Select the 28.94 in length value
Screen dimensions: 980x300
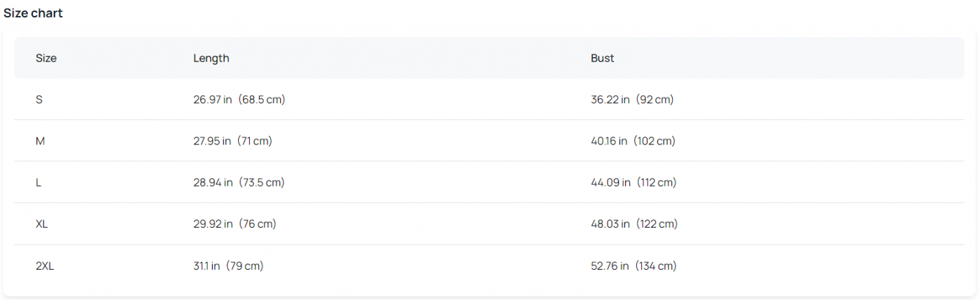[213, 182]
